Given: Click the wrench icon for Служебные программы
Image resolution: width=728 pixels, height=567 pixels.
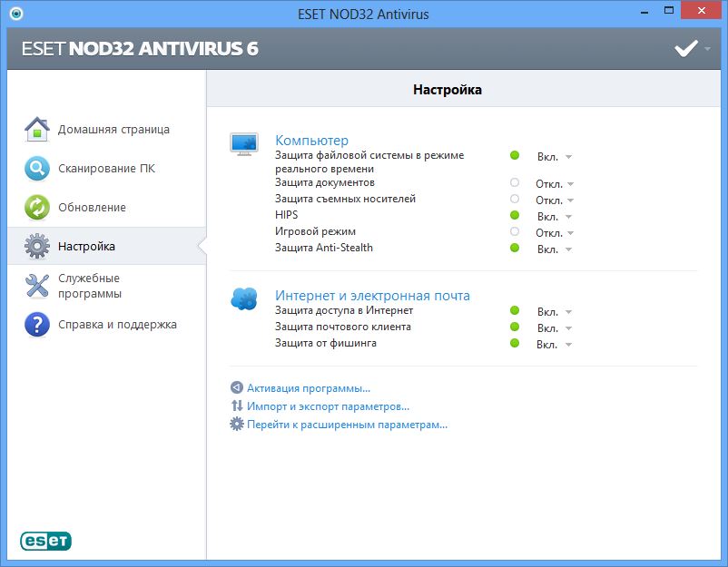Looking at the screenshot, I should 36,286.
